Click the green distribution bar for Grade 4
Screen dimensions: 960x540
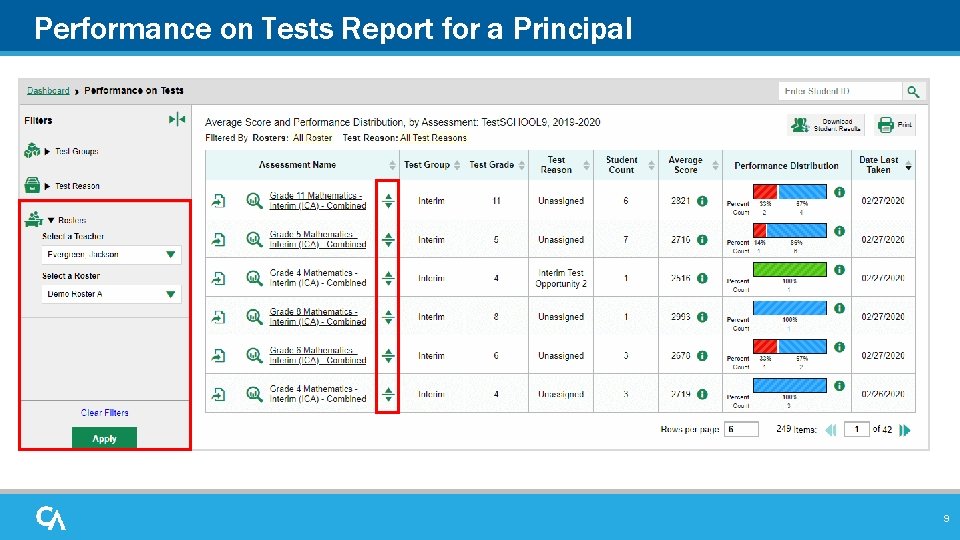790,269
